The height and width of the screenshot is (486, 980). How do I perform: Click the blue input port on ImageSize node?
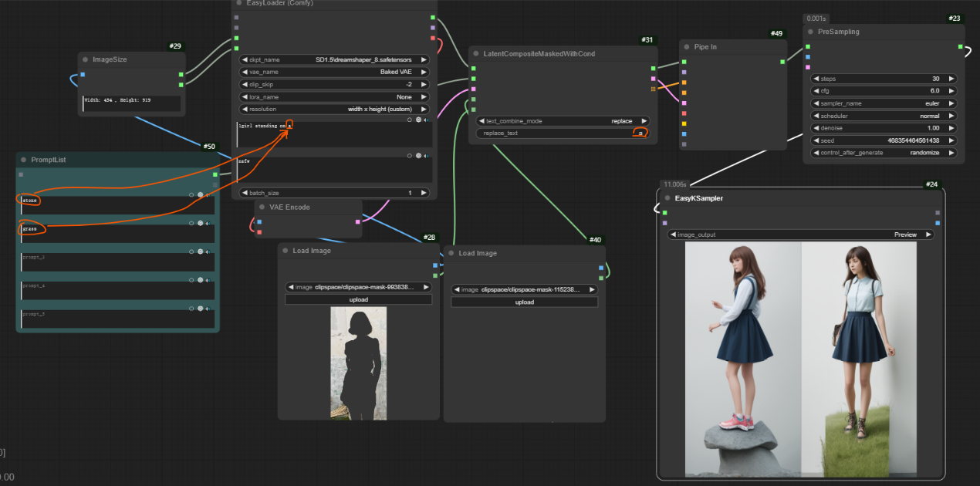pyautogui.click(x=83, y=75)
